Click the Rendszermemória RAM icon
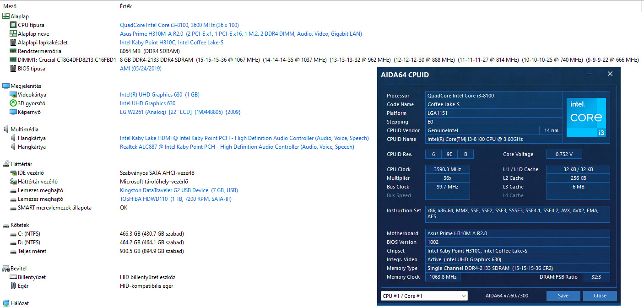The image size is (644, 307). 13,51
